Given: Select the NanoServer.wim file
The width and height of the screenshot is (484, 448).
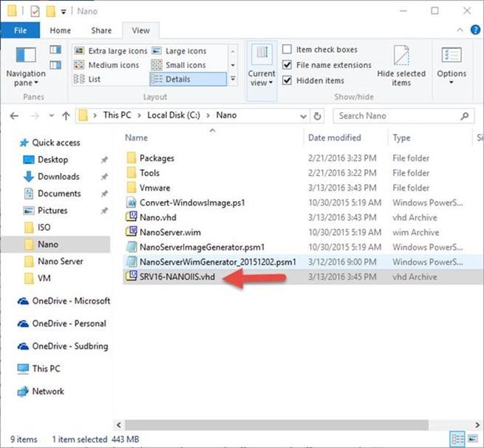Looking at the screenshot, I should tap(170, 232).
